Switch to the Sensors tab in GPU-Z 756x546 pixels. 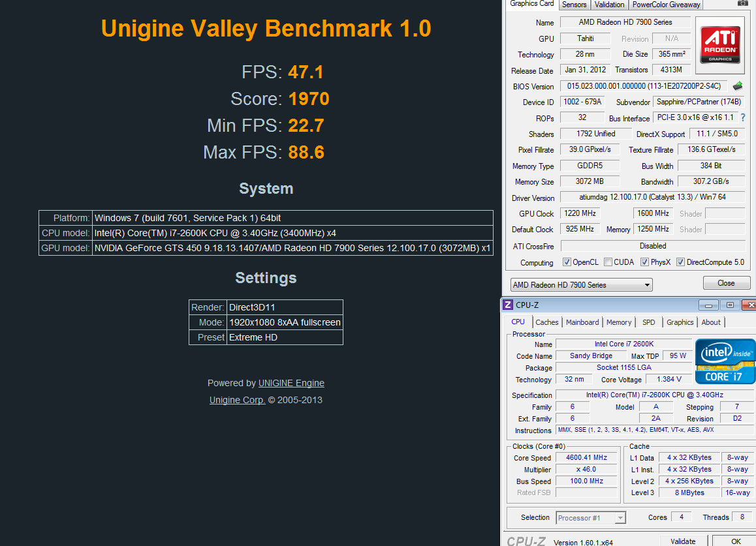575,5
